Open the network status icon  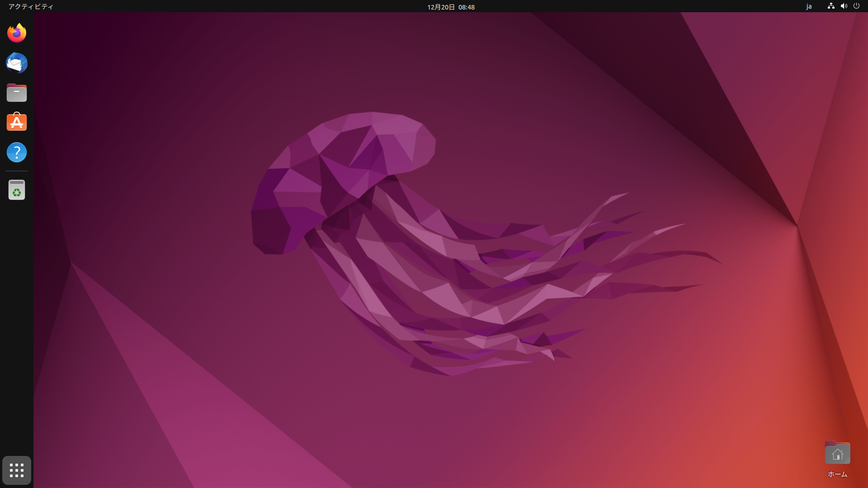coord(831,6)
